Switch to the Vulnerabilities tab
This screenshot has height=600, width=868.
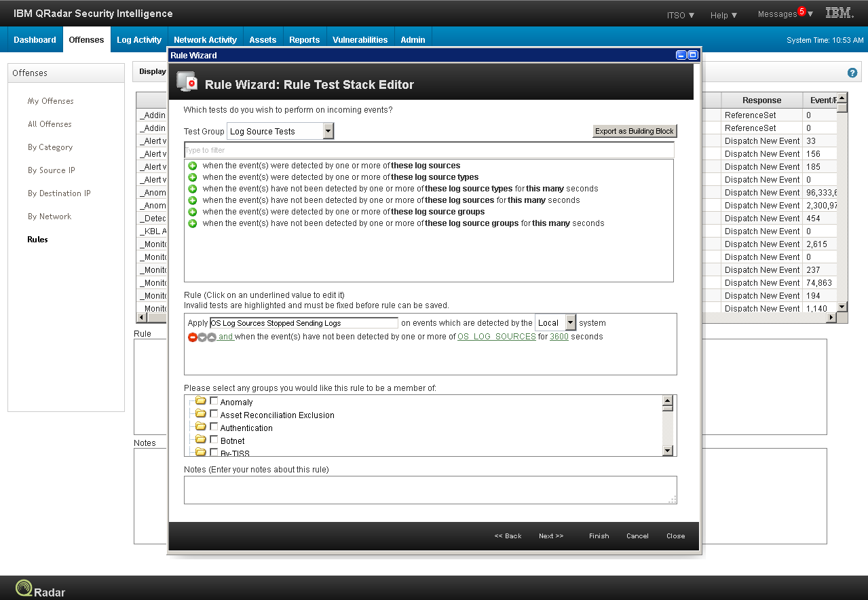[360, 39]
